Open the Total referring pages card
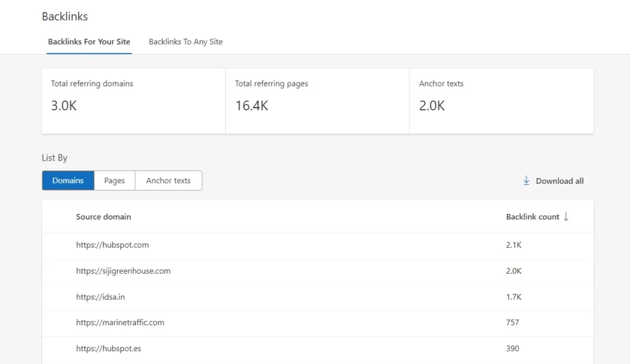 tap(317, 101)
